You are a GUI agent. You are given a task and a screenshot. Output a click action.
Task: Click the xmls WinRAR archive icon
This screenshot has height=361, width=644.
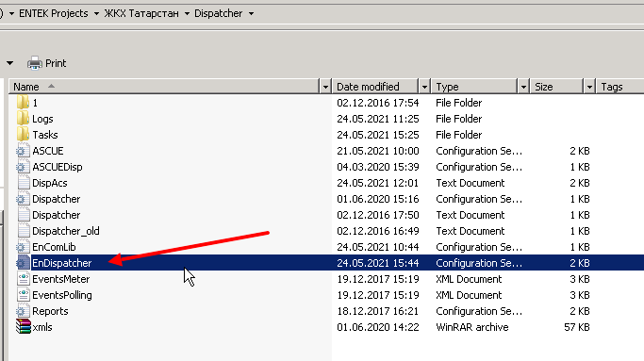24,327
